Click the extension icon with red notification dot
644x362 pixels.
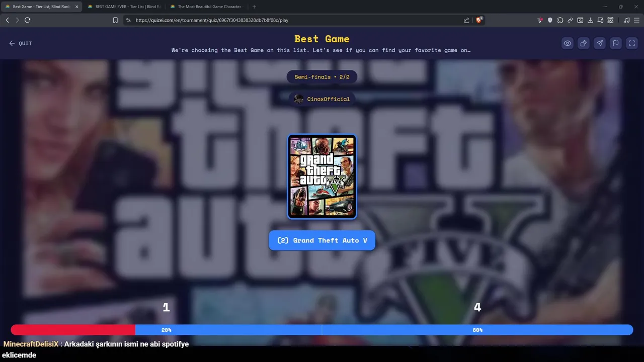point(540,20)
